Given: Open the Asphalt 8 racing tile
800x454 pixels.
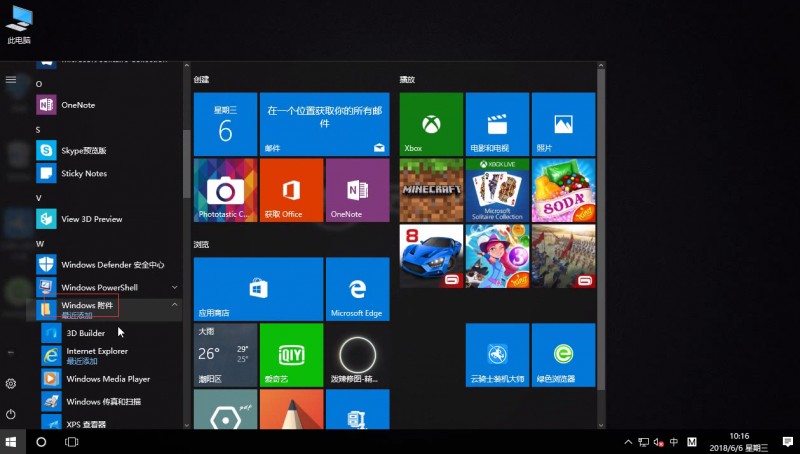Looking at the screenshot, I should click(x=431, y=256).
